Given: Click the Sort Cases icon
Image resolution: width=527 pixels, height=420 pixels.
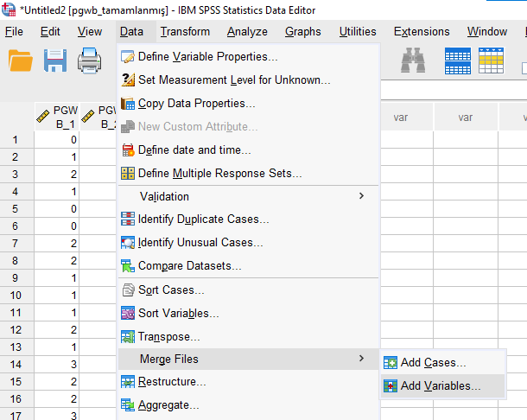Looking at the screenshot, I should point(128,290).
